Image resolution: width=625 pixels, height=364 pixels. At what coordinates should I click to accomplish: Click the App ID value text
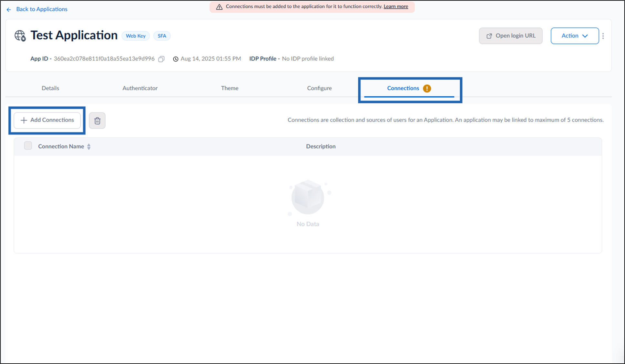tap(104, 59)
